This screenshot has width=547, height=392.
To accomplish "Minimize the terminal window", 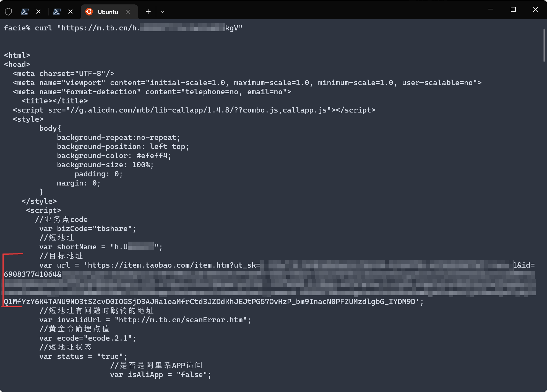I will 491,9.
